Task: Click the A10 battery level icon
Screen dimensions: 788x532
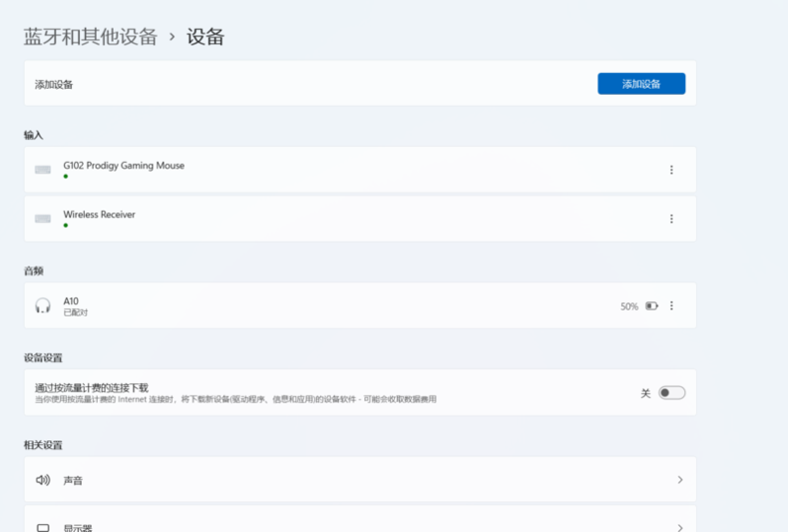Action: coord(652,306)
